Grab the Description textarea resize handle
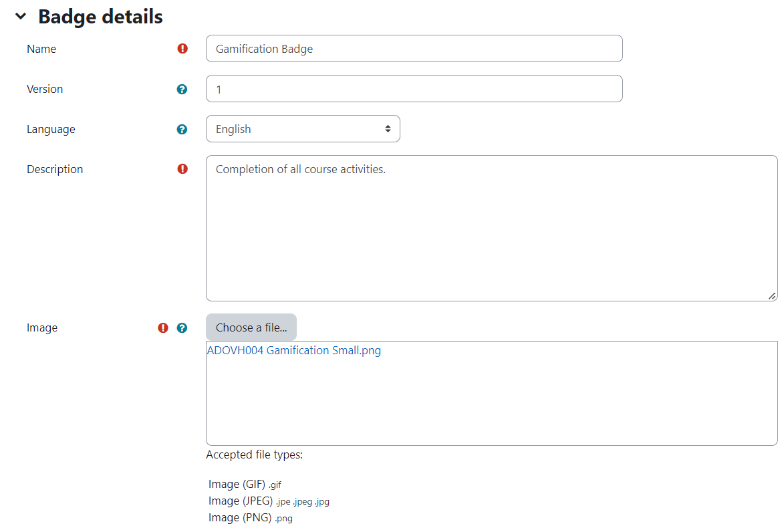The width and height of the screenshot is (784, 532). [x=772, y=296]
